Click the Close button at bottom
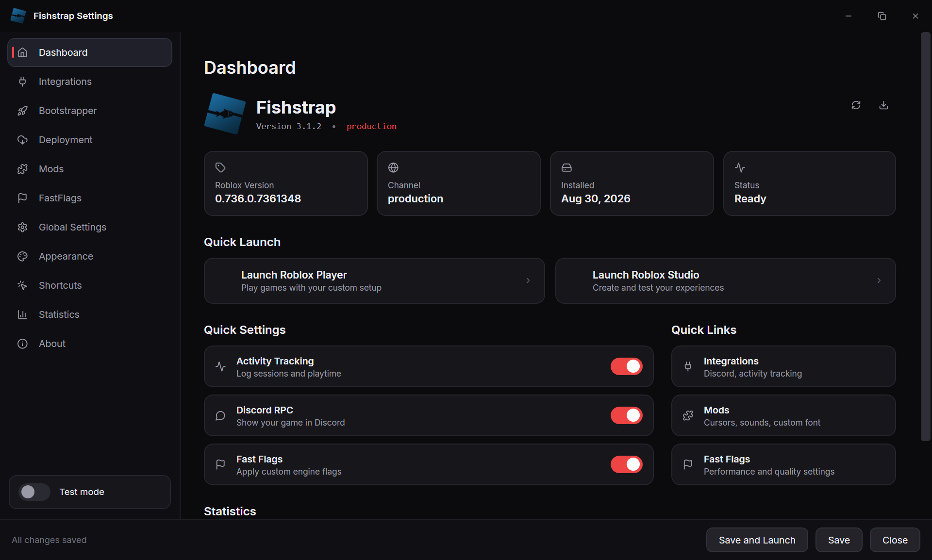Viewport: 932px width, 560px height. 895,540
